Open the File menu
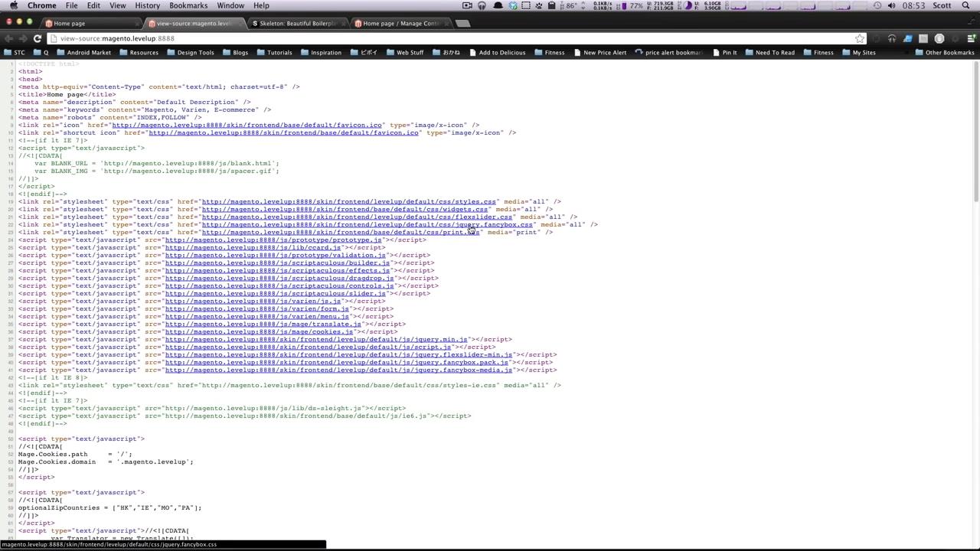980x551 pixels. [x=71, y=5]
